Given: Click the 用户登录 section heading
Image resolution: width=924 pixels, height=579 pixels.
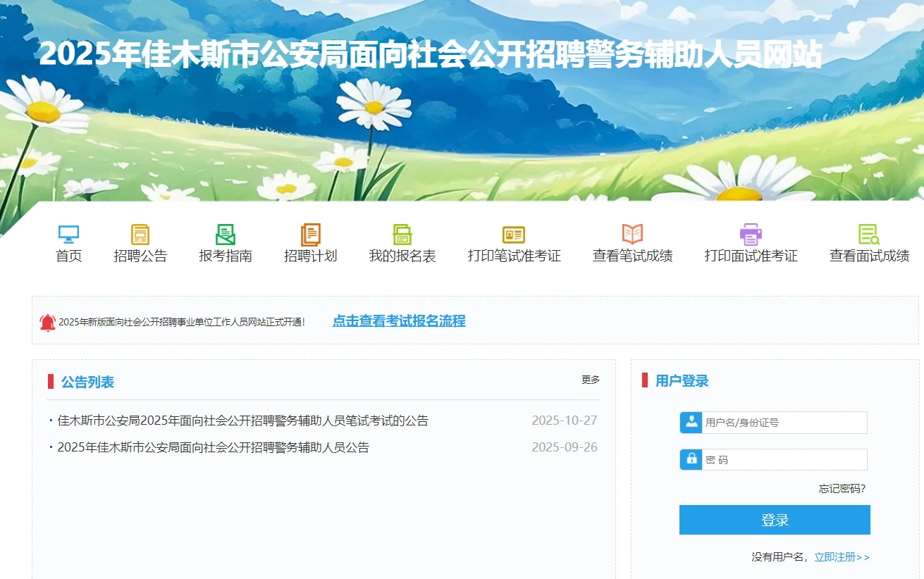Looking at the screenshot, I should tap(682, 381).
